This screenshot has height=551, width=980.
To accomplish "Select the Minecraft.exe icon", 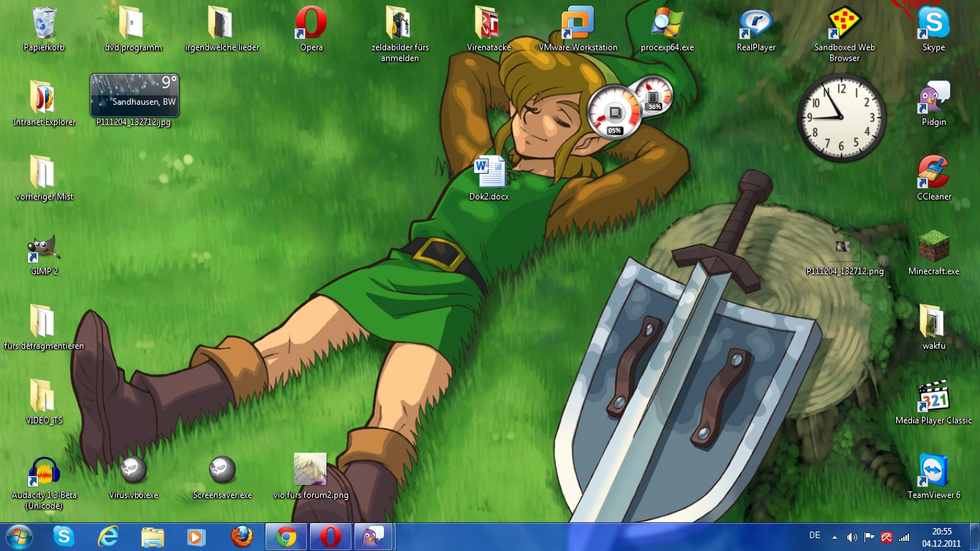I will (933, 248).
